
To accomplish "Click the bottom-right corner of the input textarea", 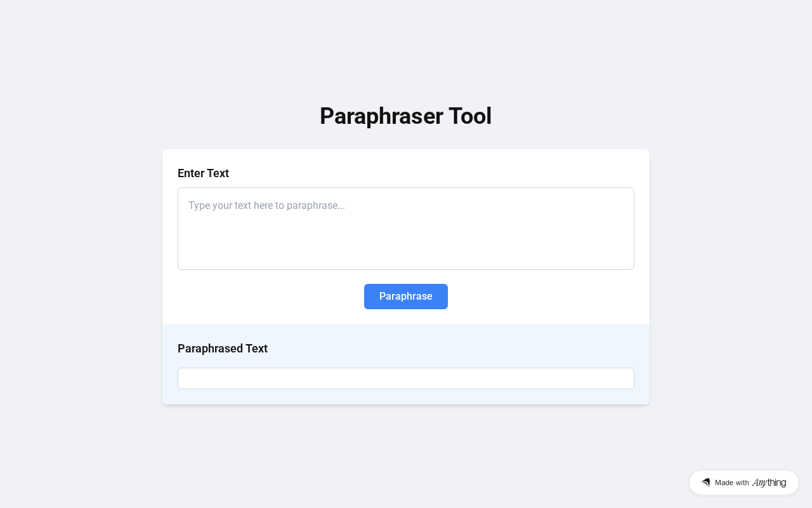I will click(x=629, y=265).
